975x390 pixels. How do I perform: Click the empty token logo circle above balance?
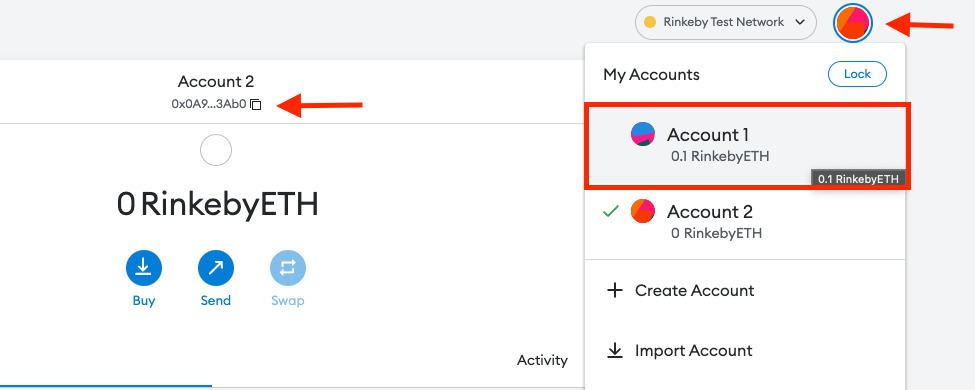(216, 150)
